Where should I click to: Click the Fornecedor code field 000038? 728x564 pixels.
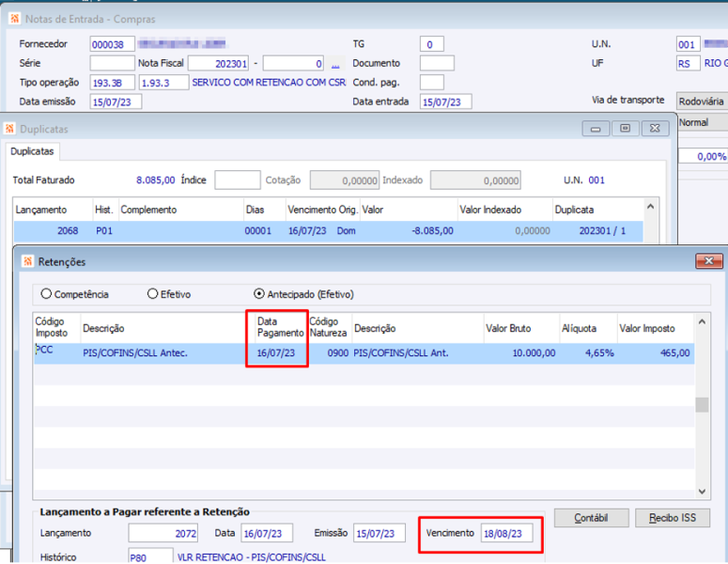pyautogui.click(x=112, y=44)
